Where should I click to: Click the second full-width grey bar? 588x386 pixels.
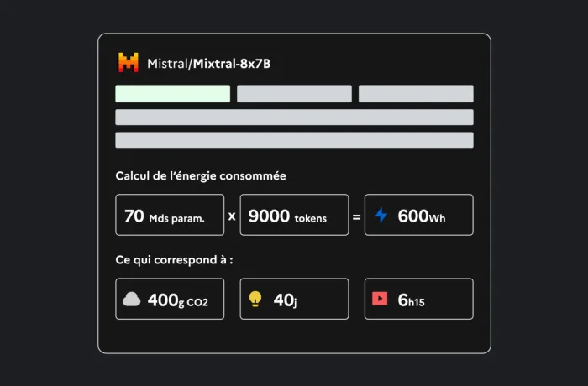coord(294,140)
